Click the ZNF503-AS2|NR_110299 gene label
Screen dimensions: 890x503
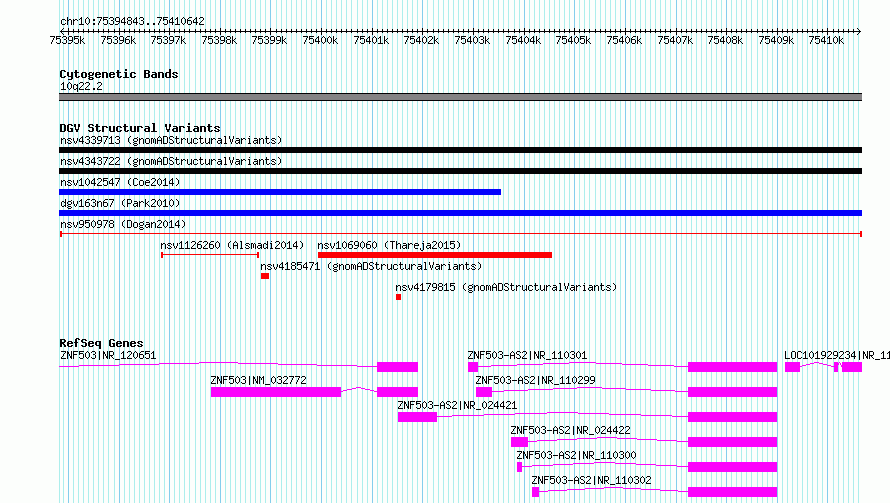pos(535,380)
